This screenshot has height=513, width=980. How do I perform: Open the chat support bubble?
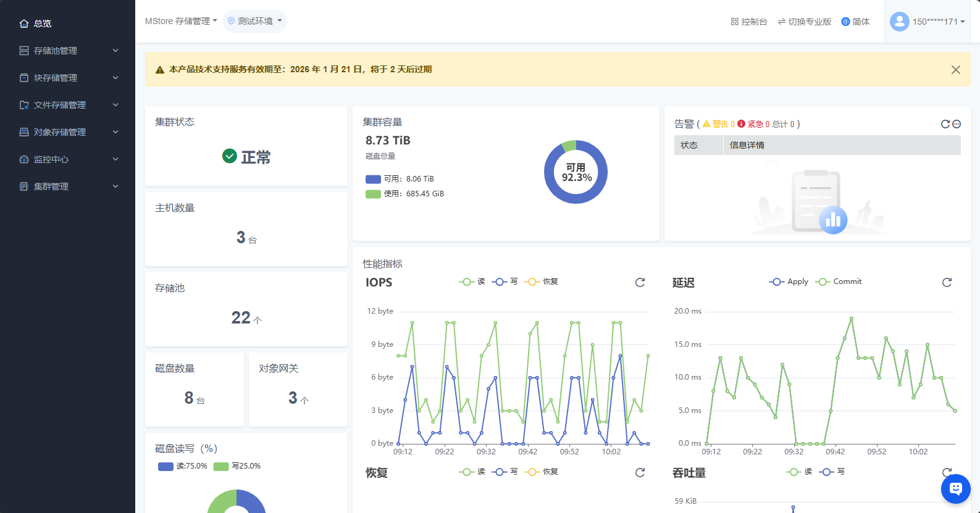click(x=955, y=489)
